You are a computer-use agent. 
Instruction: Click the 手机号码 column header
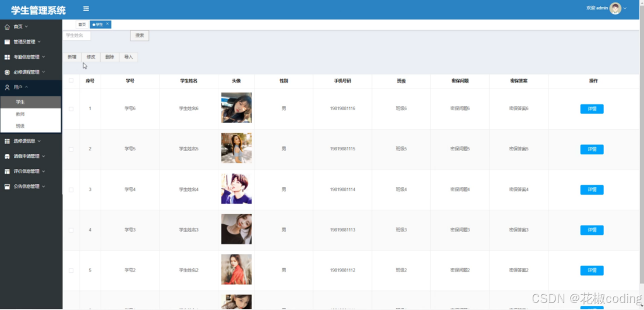click(x=342, y=81)
